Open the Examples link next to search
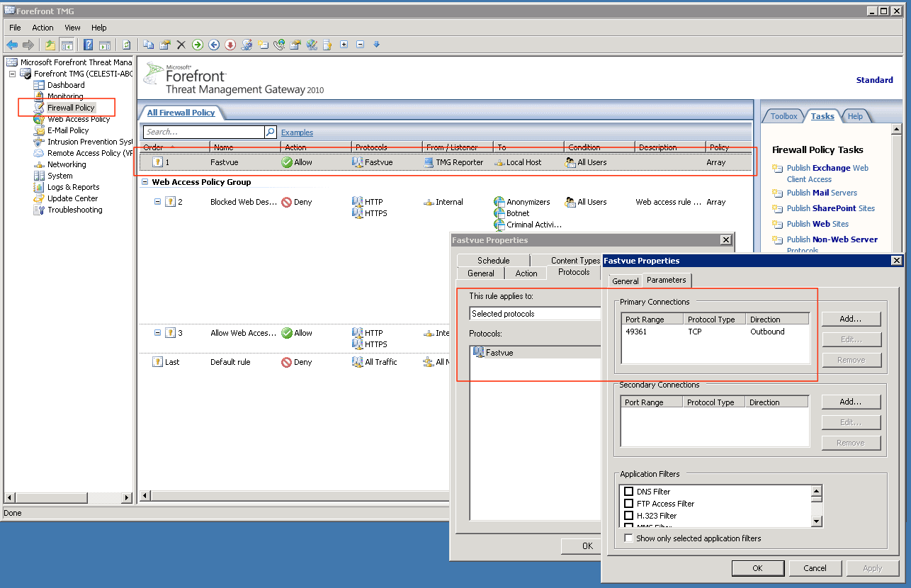Image resolution: width=911 pixels, height=588 pixels. (x=297, y=132)
